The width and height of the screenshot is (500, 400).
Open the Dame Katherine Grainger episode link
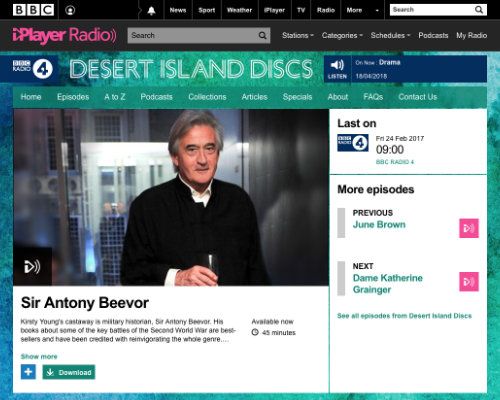388,284
